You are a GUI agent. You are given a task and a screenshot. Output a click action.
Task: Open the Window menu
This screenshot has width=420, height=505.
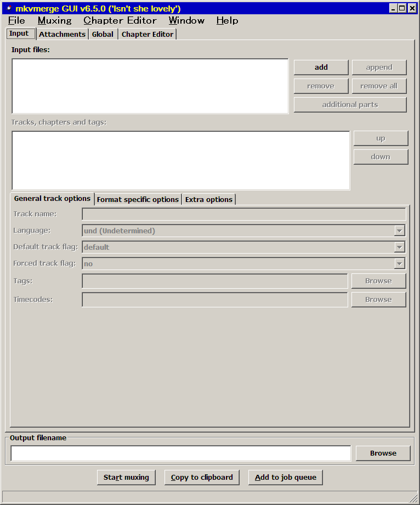tap(186, 21)
